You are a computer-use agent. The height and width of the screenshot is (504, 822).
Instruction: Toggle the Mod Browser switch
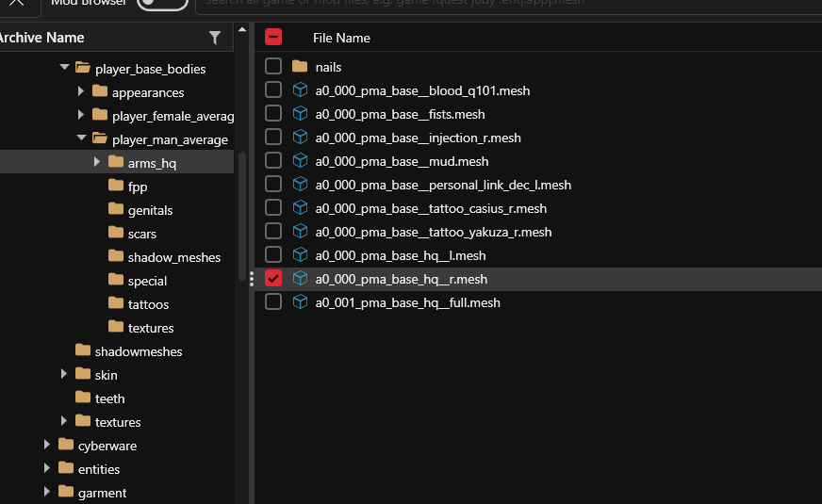[x=161, y=3]
